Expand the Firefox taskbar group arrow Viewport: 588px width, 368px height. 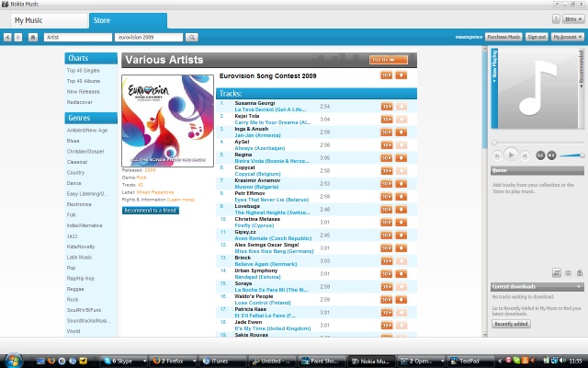click(x=194, y=361)
